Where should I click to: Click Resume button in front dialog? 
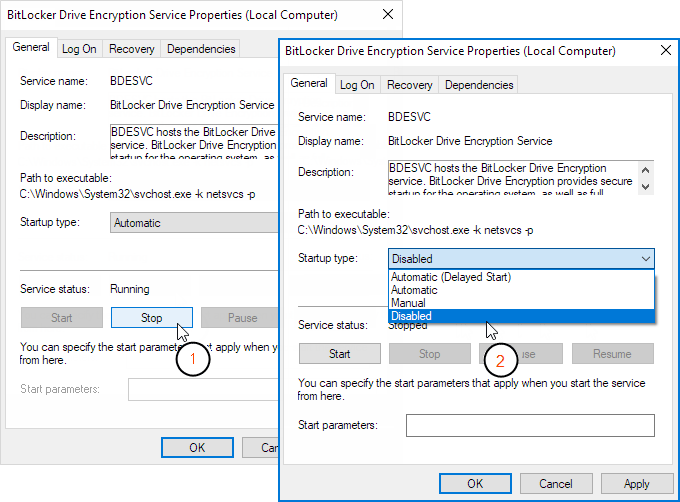[612, 354]
